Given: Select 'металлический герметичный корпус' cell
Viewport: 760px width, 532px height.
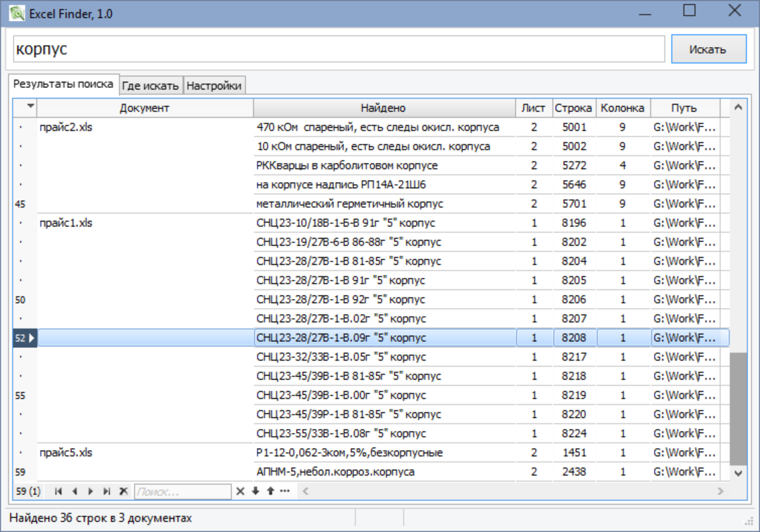Looking at the screenshot, I should pos(384,204).
